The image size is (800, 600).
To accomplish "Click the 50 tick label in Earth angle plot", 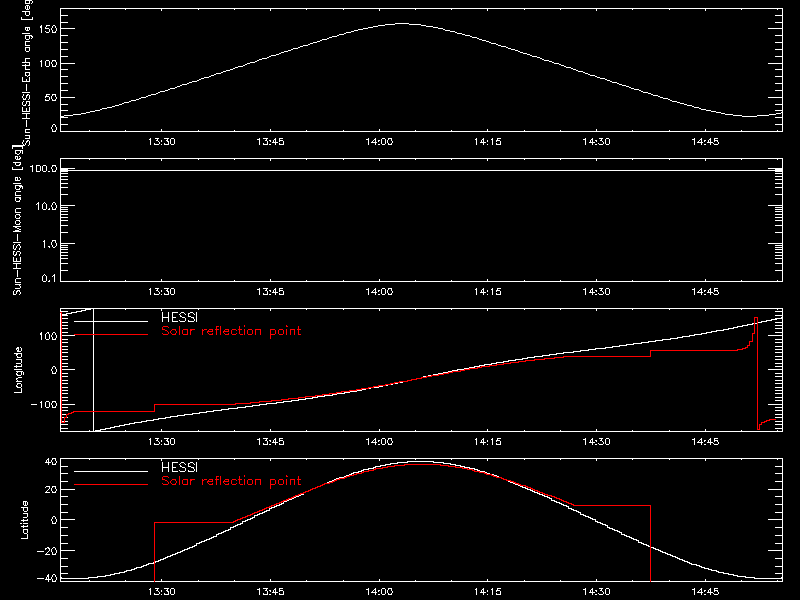I will [x=51, y=97].
